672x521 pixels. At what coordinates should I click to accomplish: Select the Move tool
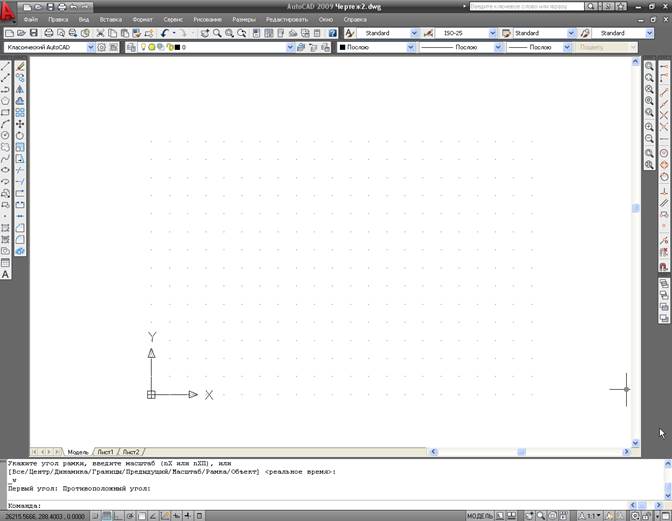pyautogui.click(x=20, y=124)
